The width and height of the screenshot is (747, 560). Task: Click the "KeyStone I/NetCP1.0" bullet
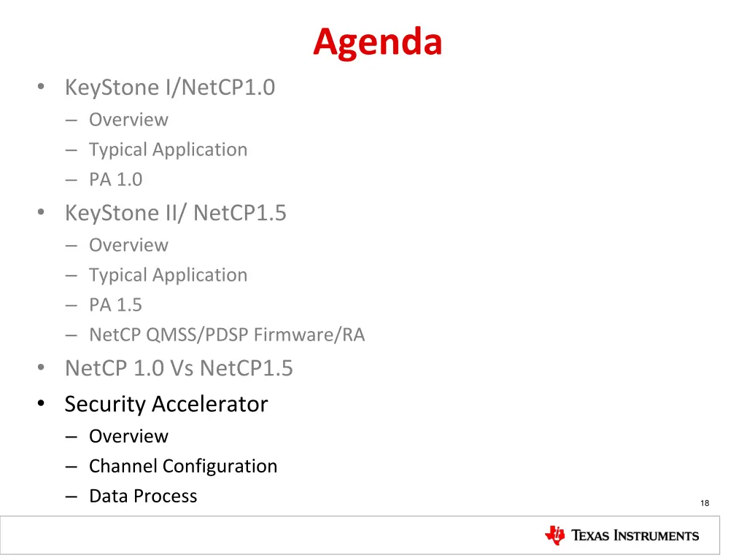tap(170, 87)
